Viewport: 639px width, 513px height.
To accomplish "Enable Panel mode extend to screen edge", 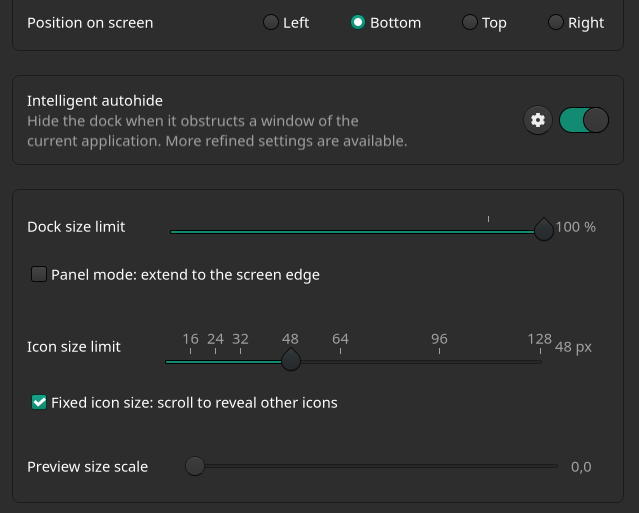I will pos(39,274).
